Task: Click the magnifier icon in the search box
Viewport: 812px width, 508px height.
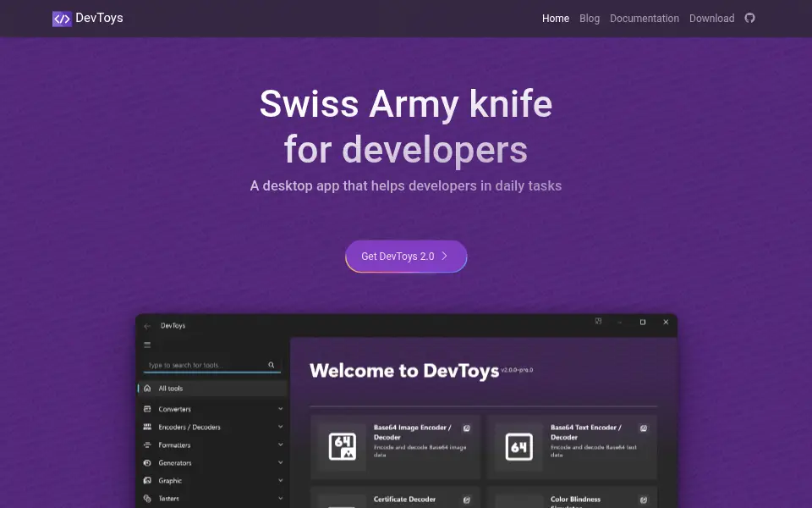Action: click(x=271, y=365)
